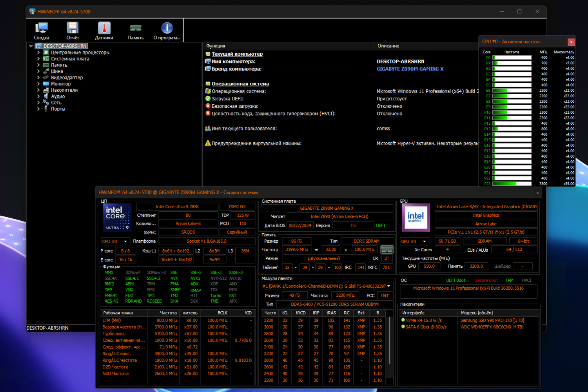588x392 pixels.
Task: Click the Системная плата motherboard tree icon
Action: point(46,59)
